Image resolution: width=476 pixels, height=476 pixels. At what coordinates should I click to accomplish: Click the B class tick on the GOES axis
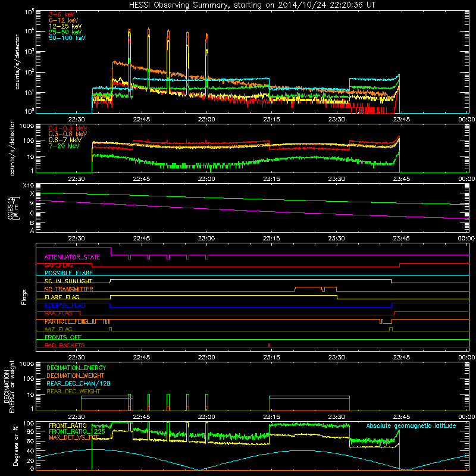32,223
